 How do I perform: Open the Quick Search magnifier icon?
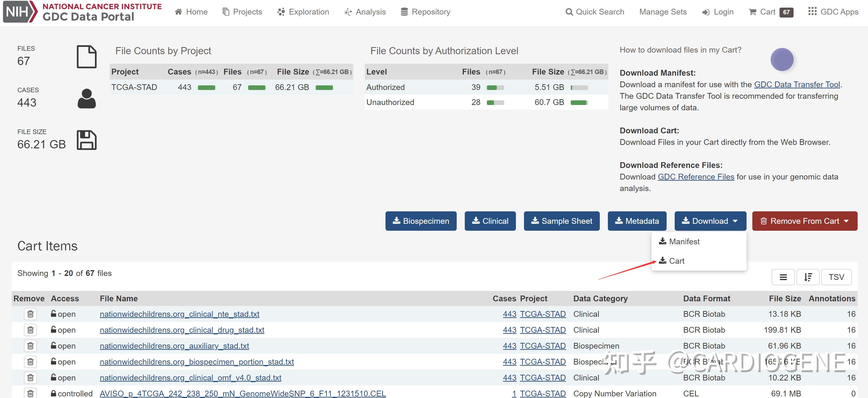pos(569,12)
